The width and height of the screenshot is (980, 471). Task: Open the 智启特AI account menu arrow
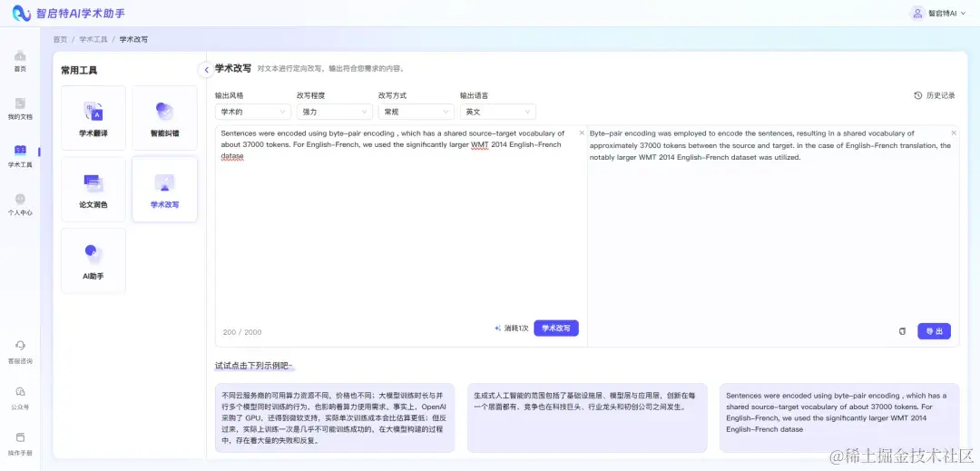(x=963, y=13)
